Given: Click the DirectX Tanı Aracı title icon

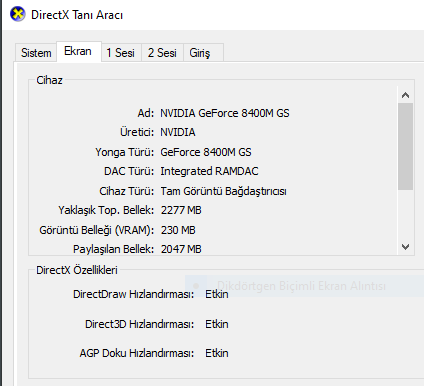Looking at the screenshot, I should pos(17,14).
